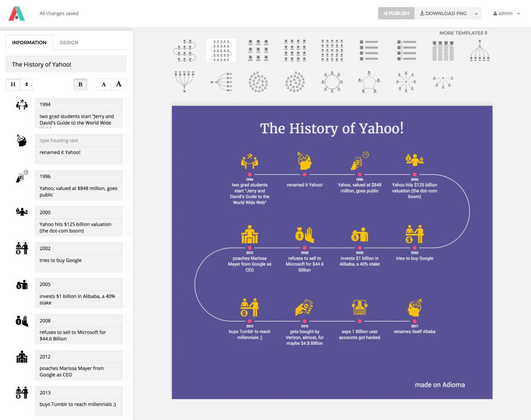Click the Download PNG button
Screen dimensions: 531x420
(x=443, y=13)
